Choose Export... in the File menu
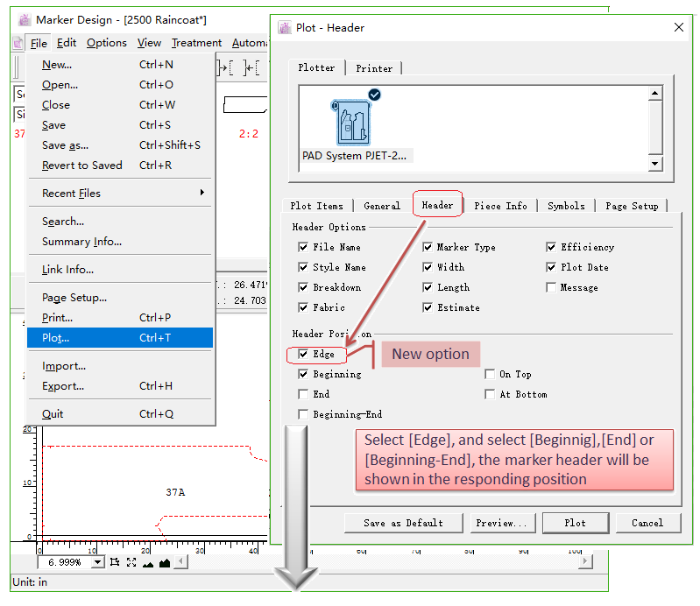Image resolution: width=700 pixels, height=606 pixels. [120, 386]
